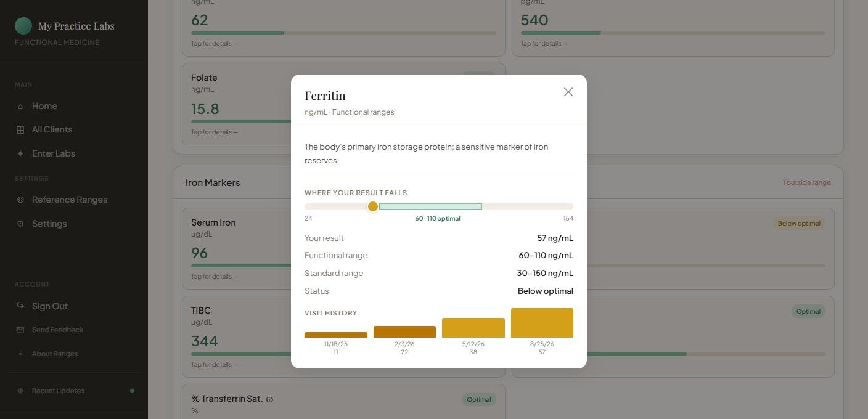The image size is (868, 419).
Task: Click the Below optimal status badge
Action: (x=799, y=223)
